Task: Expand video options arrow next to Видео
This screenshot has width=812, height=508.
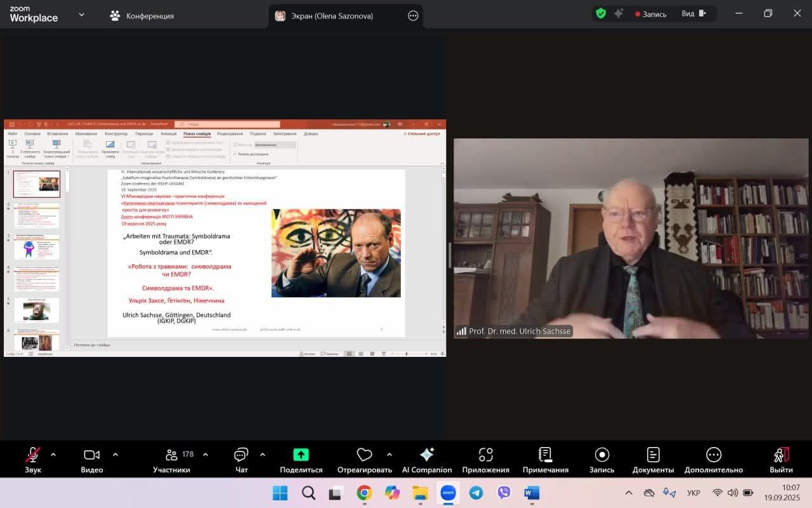Action: click(115, 455)
